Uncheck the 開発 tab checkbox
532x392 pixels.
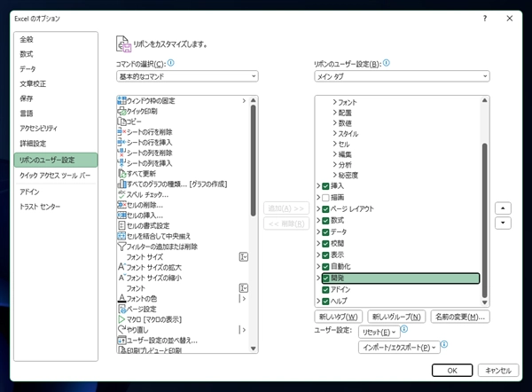click(x=325, y=278)
